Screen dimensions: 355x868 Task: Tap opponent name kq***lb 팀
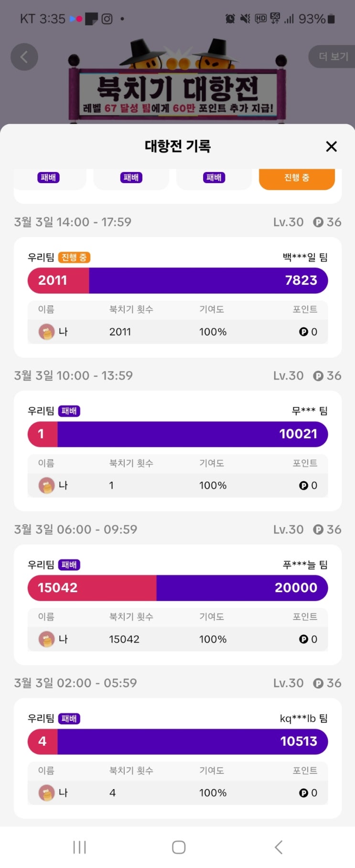(303, 718)
